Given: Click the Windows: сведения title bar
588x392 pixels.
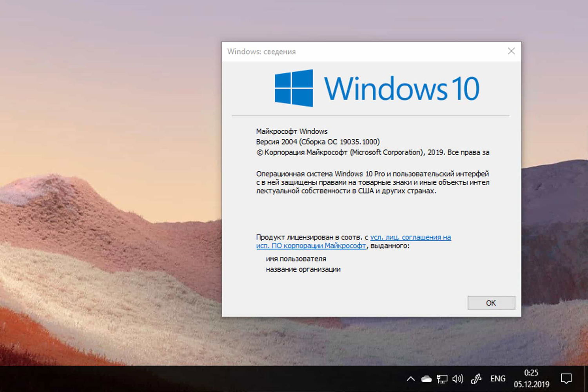Looking at the screenshot, I should click(261, 51).
